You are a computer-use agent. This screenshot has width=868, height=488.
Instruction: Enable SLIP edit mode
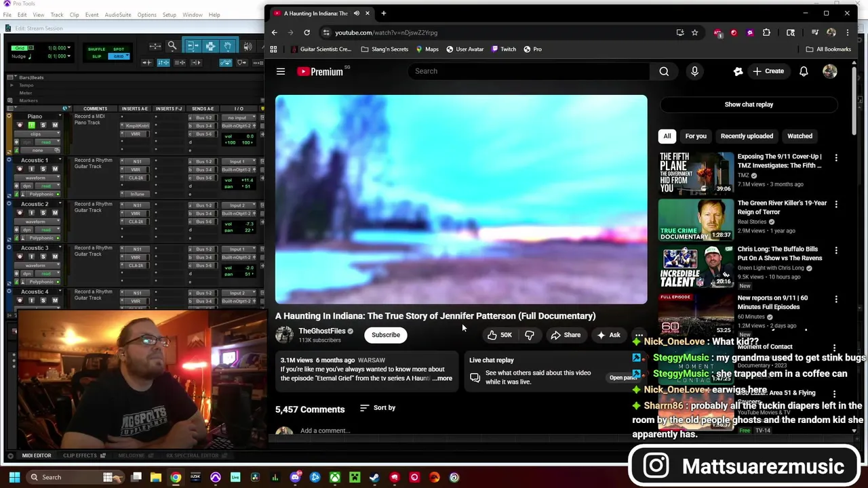pos(96,56)
